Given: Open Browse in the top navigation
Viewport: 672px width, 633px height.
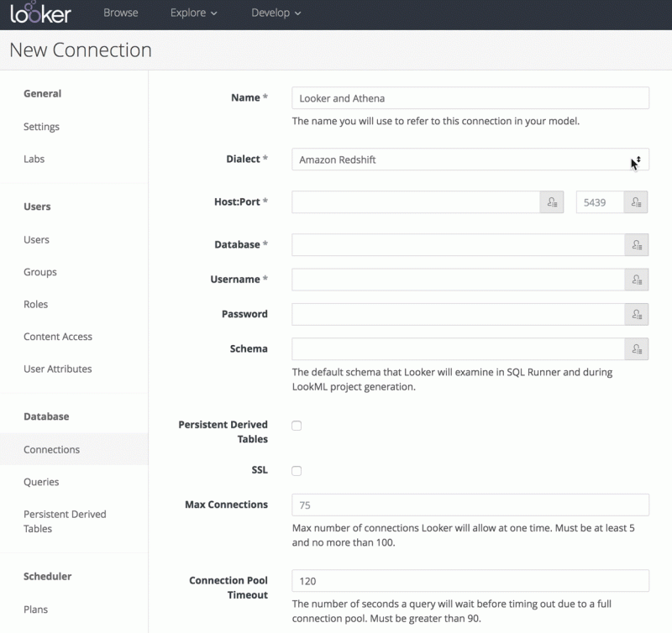Looking at the screenshot, I should [x=120, y=13].
